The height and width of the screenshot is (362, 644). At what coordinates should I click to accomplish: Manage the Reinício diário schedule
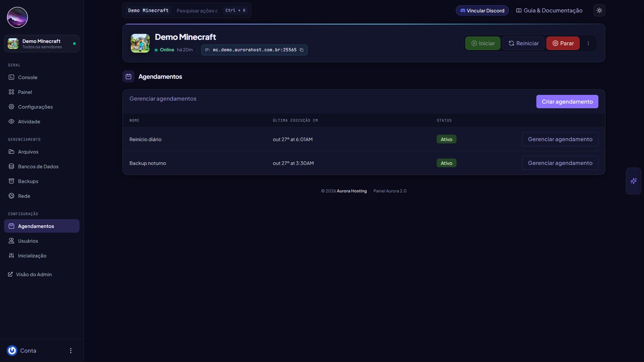pyautogui.click(x=560, y=139)
